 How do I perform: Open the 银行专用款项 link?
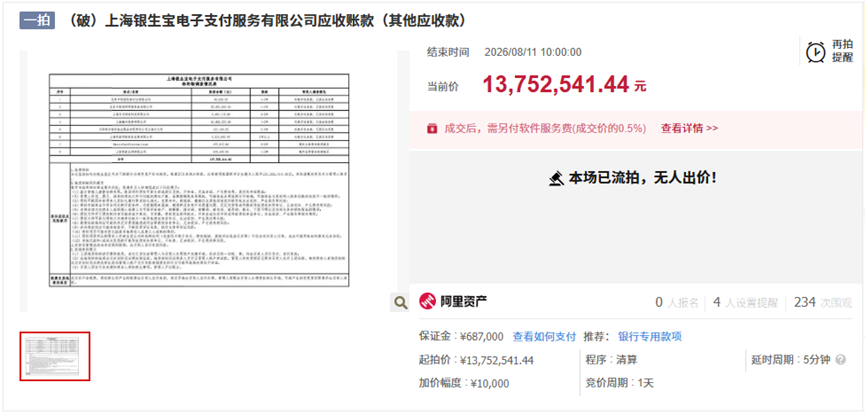tap(650, 336)
